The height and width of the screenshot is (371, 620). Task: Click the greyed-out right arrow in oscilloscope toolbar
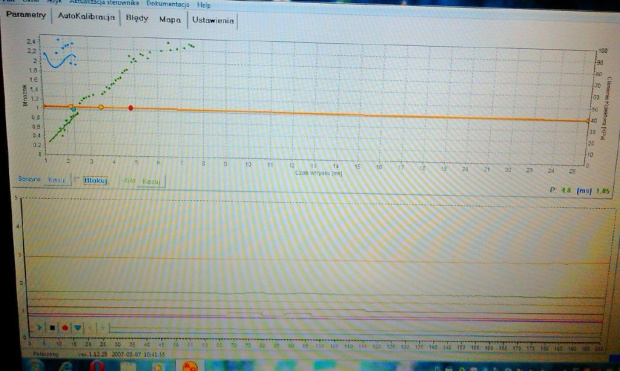click(103, 327)
